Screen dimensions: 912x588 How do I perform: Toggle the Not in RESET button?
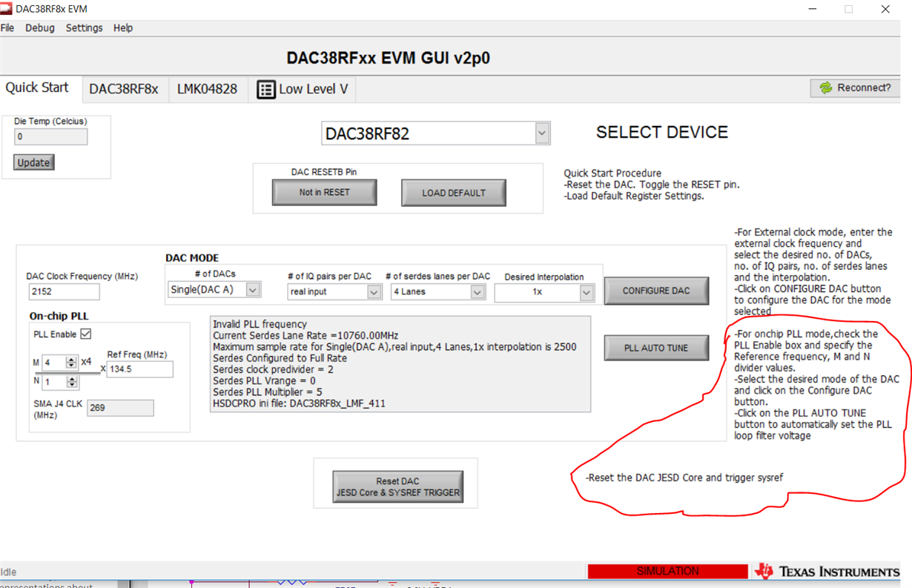325,193
